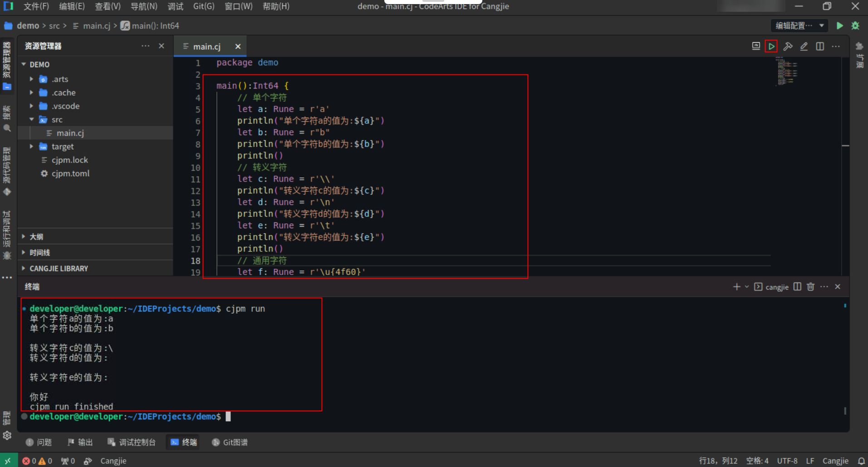Expand the .cache folder
Viewport: 868px width, 467px height.
click(31, 93)
